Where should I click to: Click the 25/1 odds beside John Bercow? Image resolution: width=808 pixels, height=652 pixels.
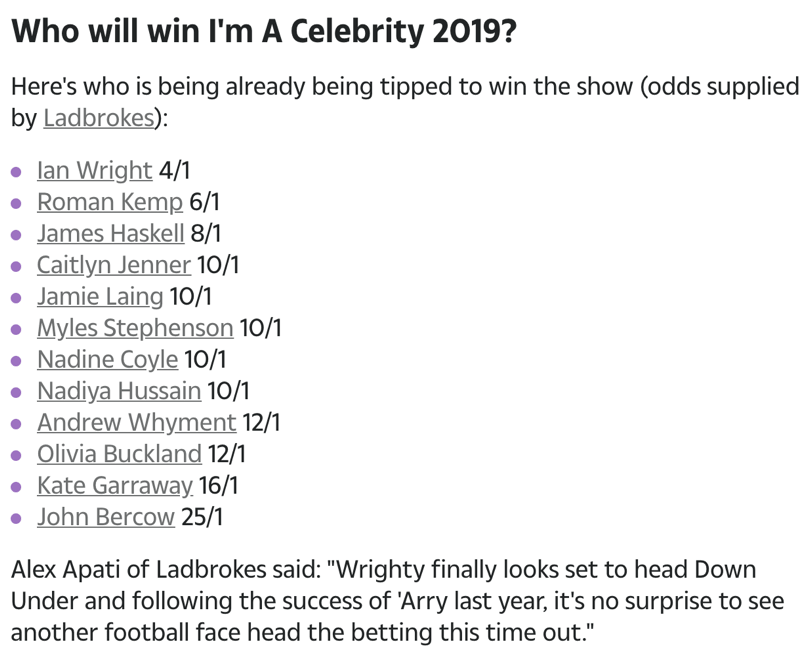(202, 516)
